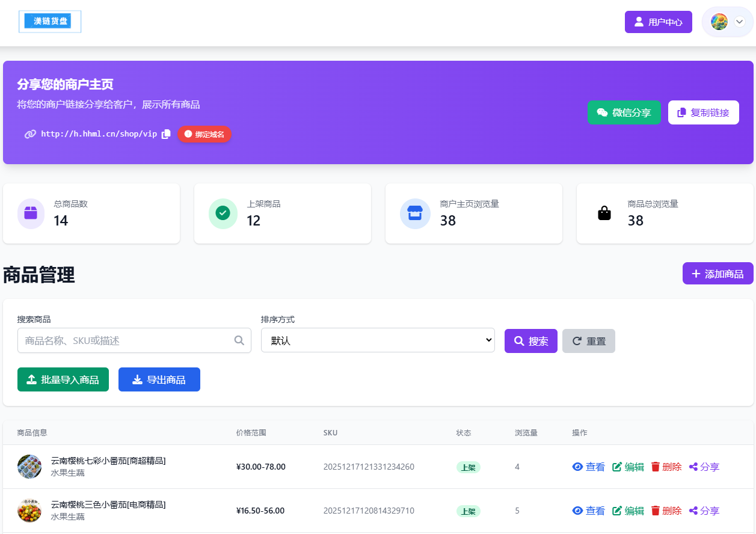Open the 排序方式 sort dropdown
This screenshot has width=756, height=534.
click(378, 340)
